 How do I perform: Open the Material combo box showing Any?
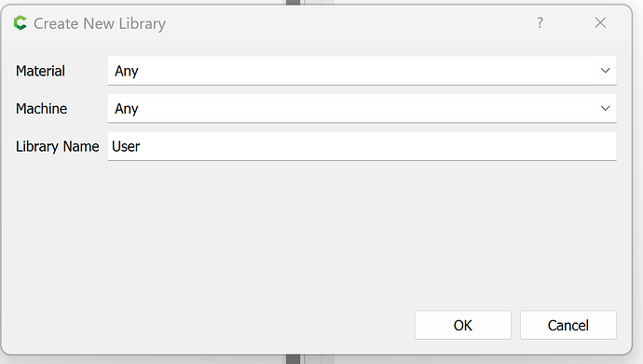tap(363, 71)
